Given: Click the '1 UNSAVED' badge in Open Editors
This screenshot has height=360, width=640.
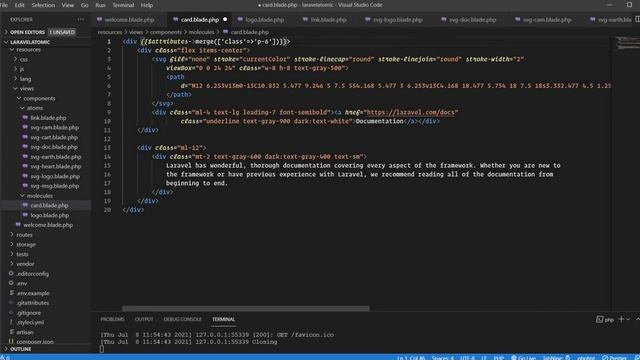Looking at the screenshot, I should point(62,32).
